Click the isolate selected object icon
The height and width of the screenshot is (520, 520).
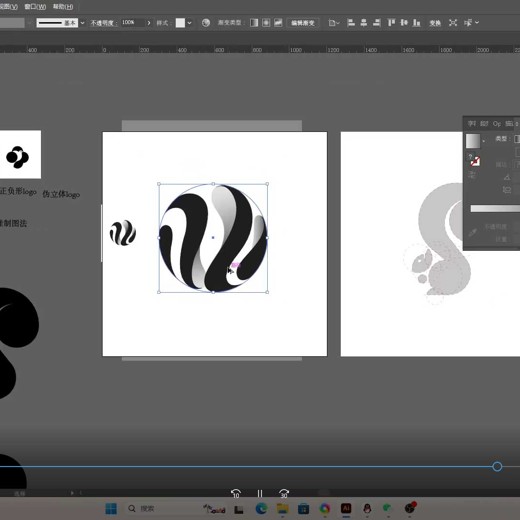[x=453, y=23]
